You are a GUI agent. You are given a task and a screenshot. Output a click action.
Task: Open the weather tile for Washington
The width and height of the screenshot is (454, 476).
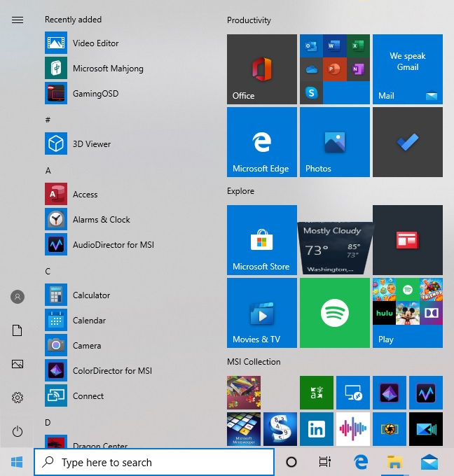(335, 240)
